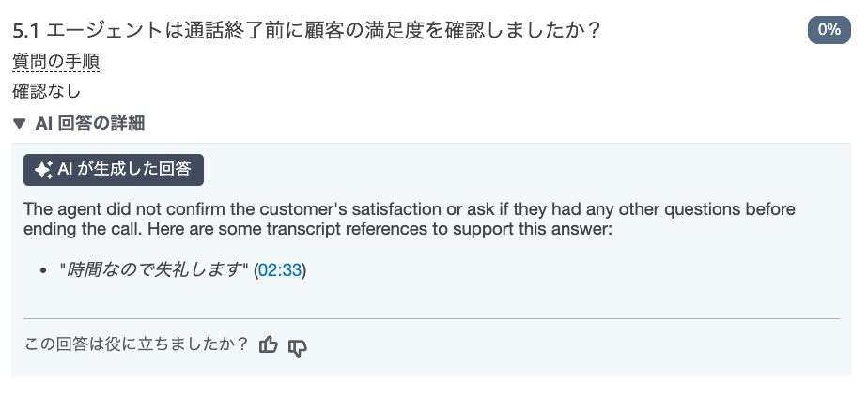Click the thumbs up feedback icon
868x413 pixels.
(269, 345)
